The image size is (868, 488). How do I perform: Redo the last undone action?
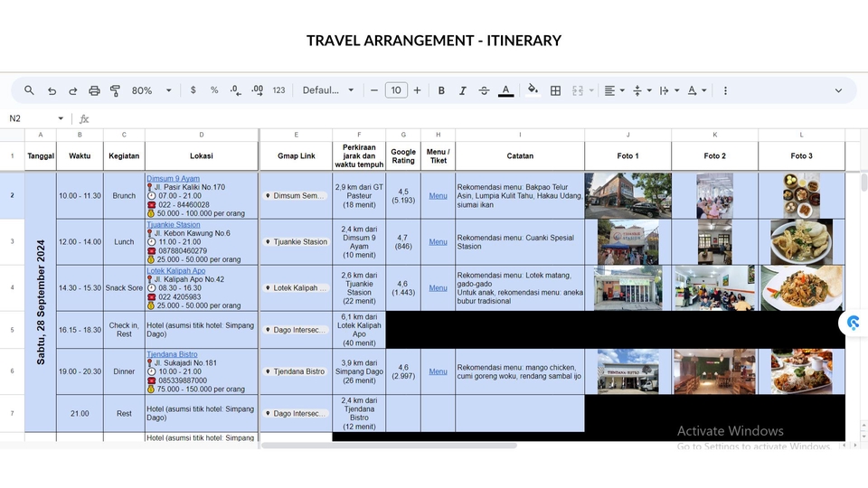click(x=72, y=90)
